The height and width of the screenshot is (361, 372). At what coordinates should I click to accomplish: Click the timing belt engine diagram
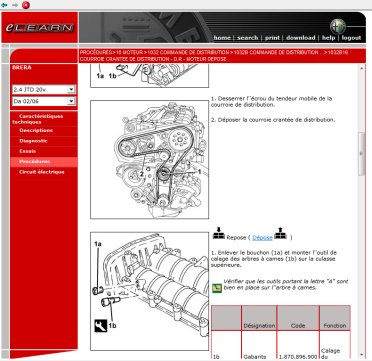pyautogui.click(x=150, y=160)
